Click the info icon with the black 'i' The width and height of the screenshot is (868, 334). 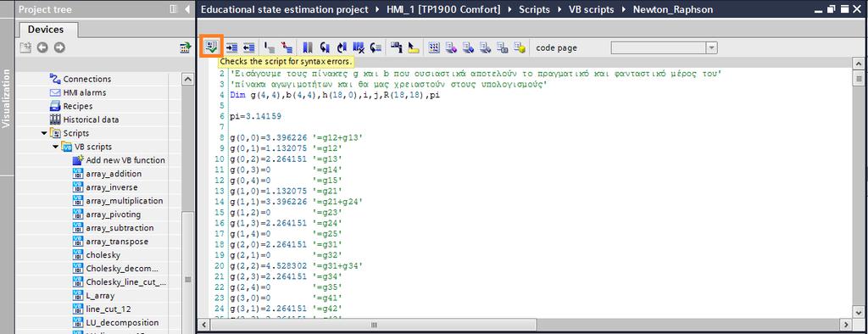[397, 48]
